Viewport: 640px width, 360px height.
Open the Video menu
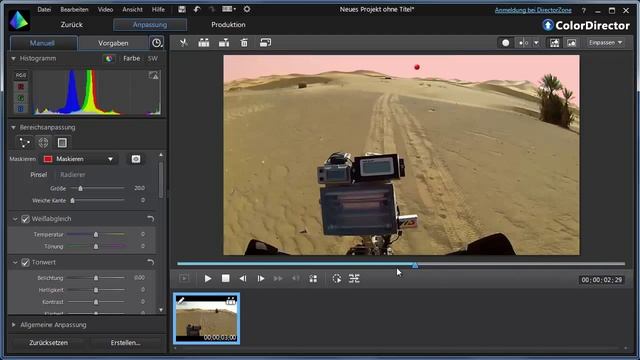click(x=105, y=9)
